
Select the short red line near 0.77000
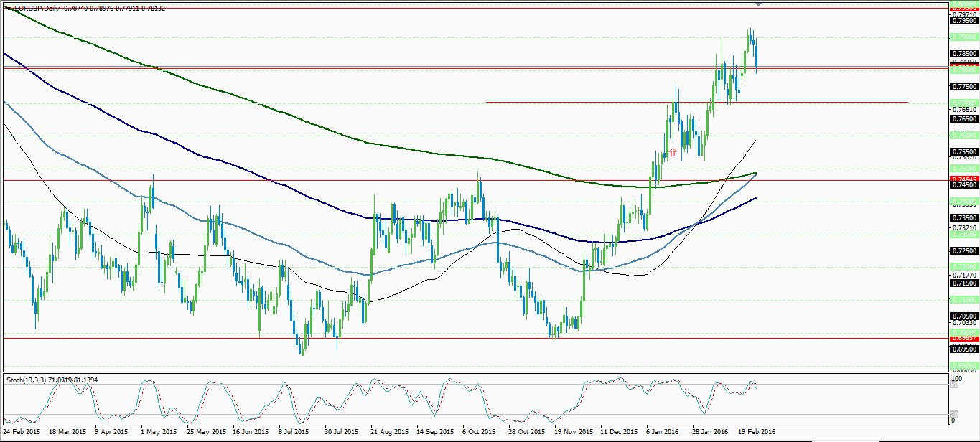click(x=696, y=102)
